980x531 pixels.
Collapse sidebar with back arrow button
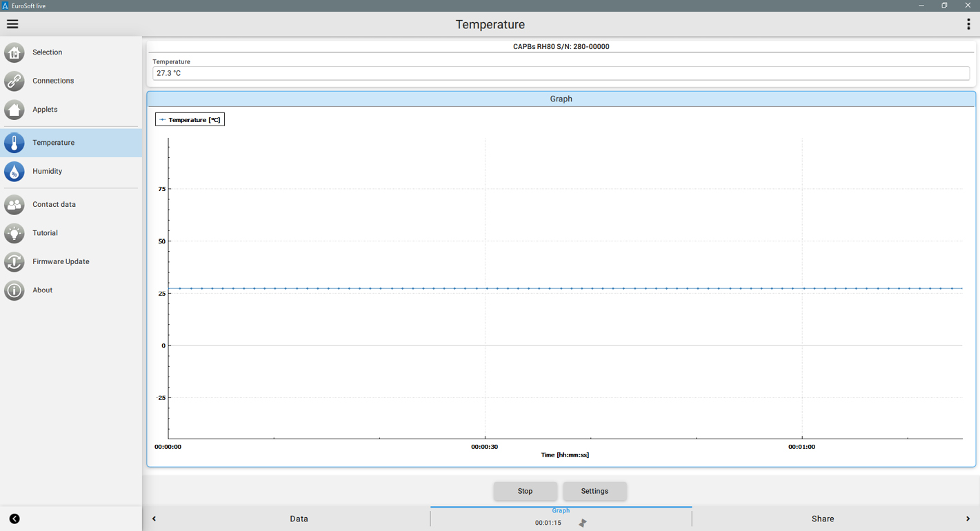(14, 519)
